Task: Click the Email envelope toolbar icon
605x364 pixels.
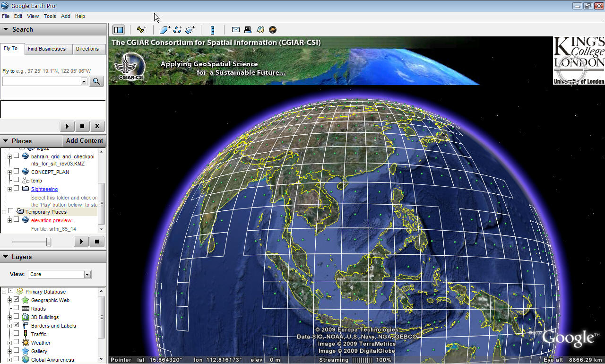Action: click(x=235, y=30)
